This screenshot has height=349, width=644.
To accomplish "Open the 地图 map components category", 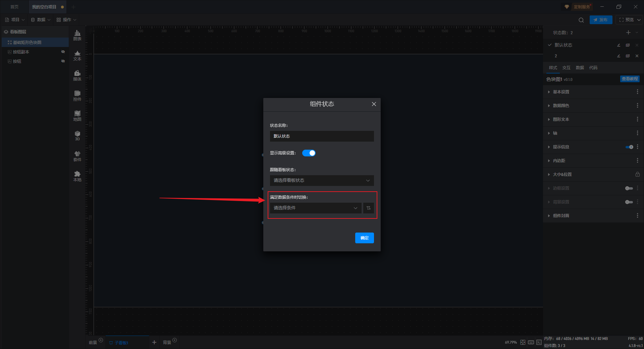I will click(77, 116).
